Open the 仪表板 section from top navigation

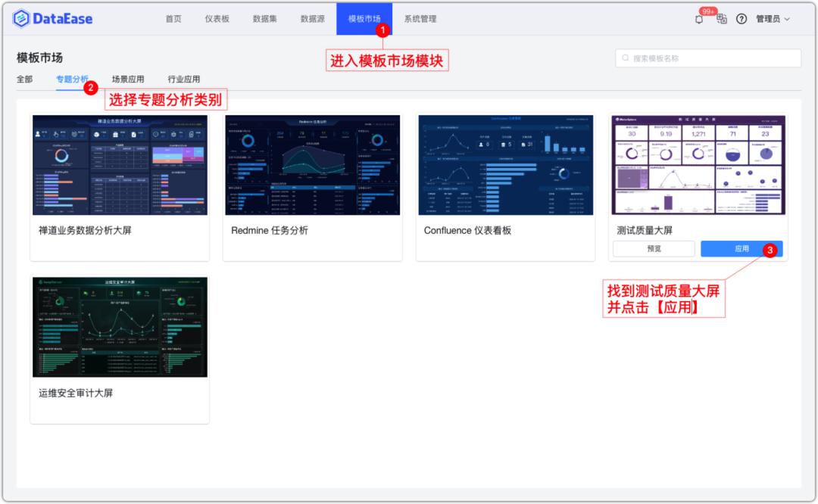tap(218, 18)
